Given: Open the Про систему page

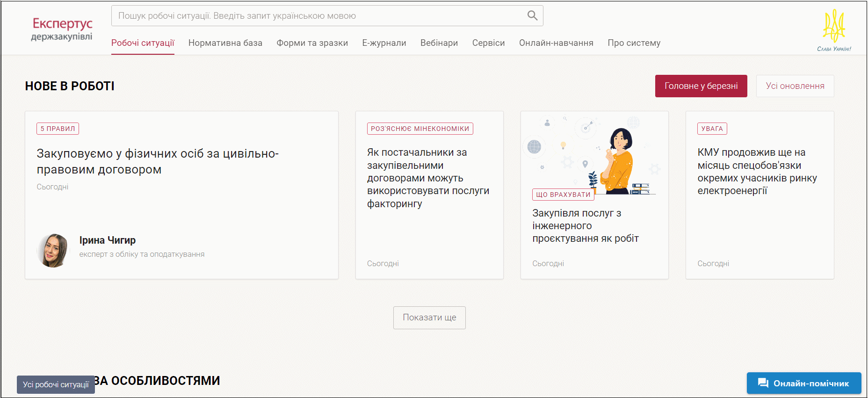Looking at the screenshot, I should (x=634, y=43).
